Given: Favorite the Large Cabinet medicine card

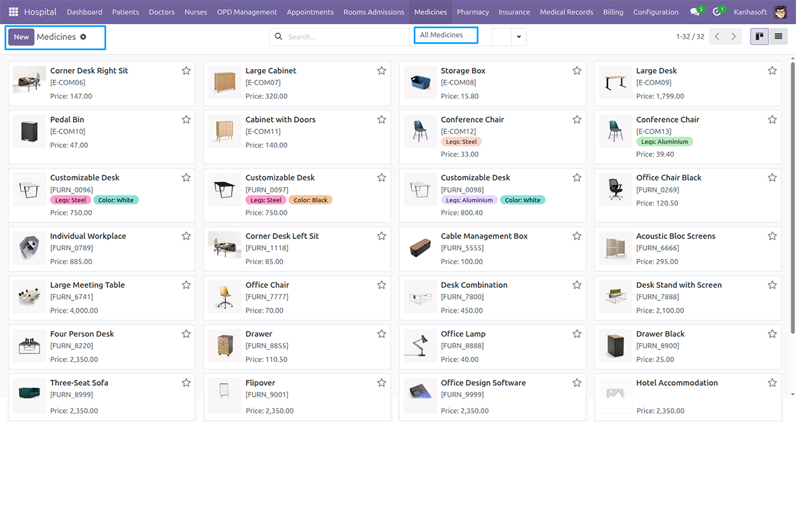Looking at the screenshot, I should tap(381, 70).
